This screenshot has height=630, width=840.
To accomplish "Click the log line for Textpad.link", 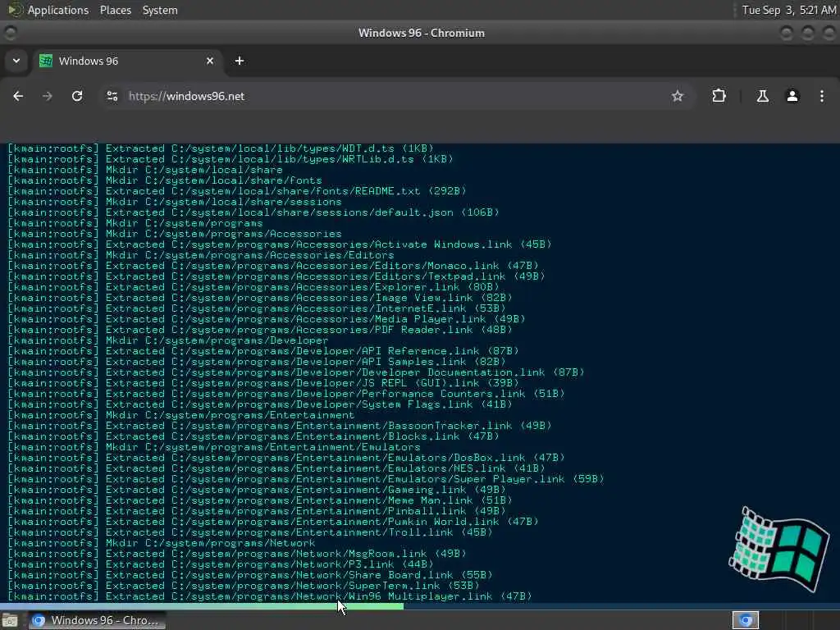I will pos(276,276).
